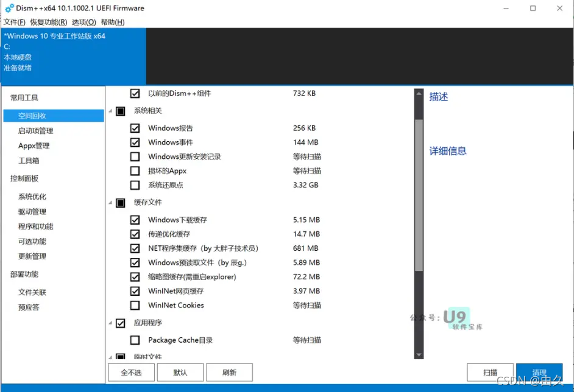Open 更新管理 in the sidebar

pyautogui.click(x=32, y=256)
